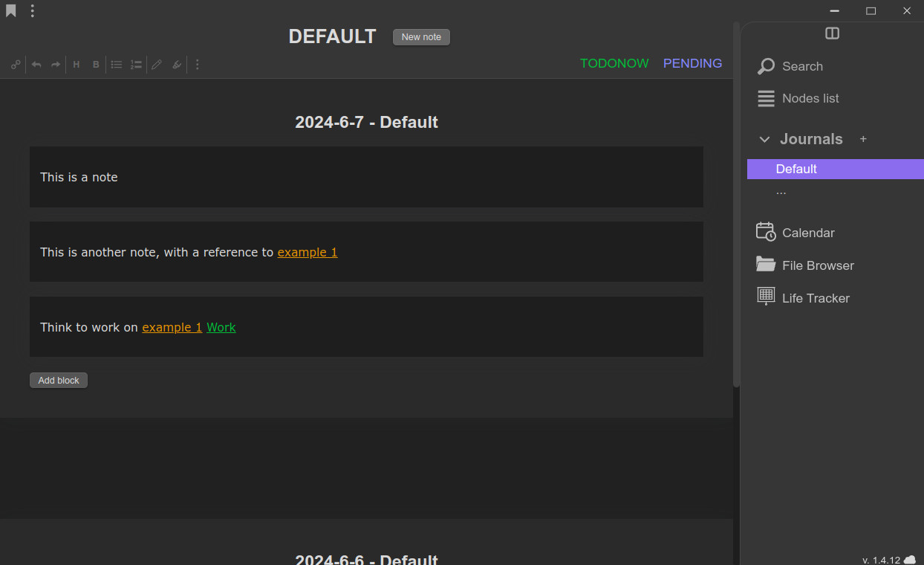Create a new note with New note button
This screenshot has width=924, height=565.
421,37
